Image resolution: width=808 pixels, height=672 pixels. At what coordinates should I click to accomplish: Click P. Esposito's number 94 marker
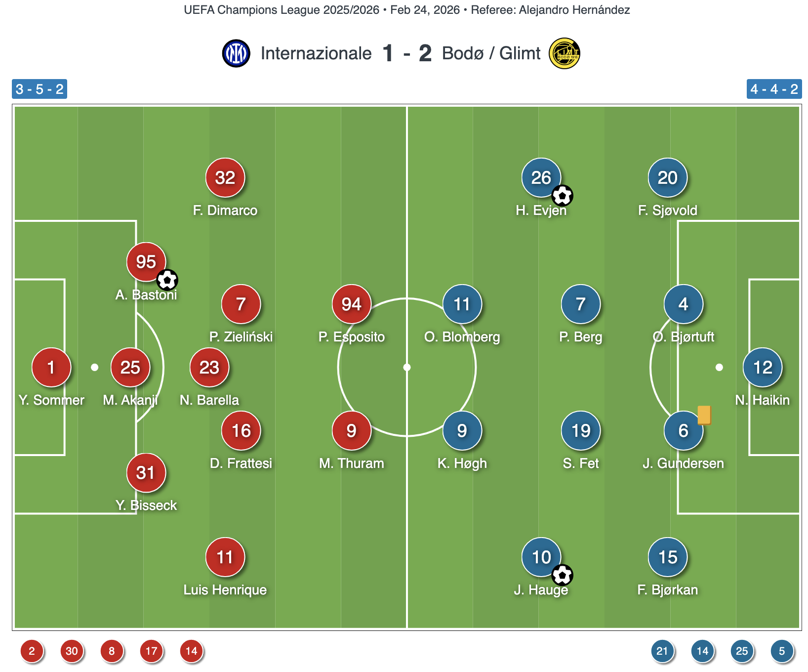point(352,304)
